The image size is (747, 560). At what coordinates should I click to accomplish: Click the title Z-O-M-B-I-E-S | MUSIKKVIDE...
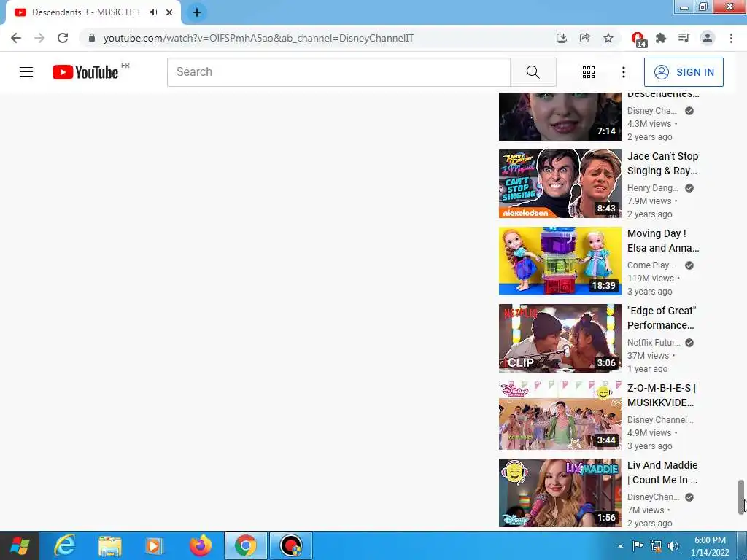pos(662,395)
